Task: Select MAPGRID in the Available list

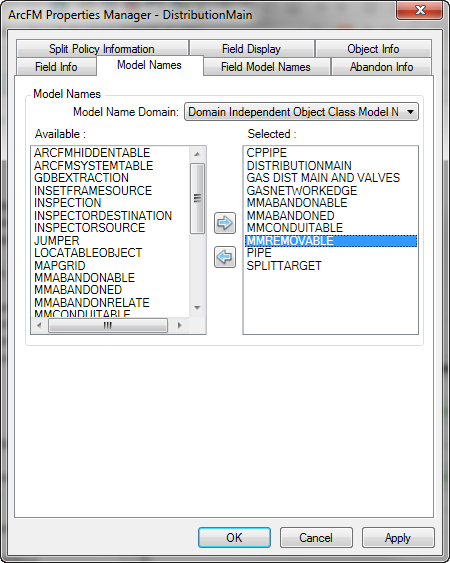Action: 60,265
